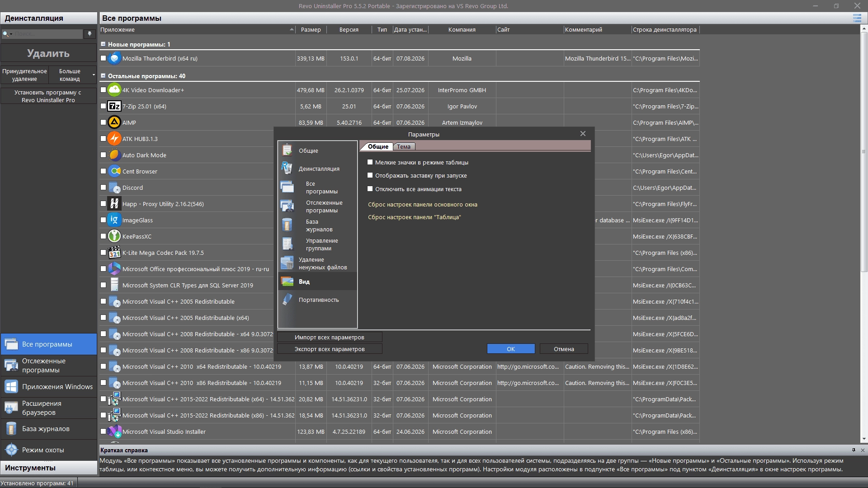Click Установить программу с Revo Uninstaller Pro
The height and width of the screenshot is (488, 868).
click(48, 96)
